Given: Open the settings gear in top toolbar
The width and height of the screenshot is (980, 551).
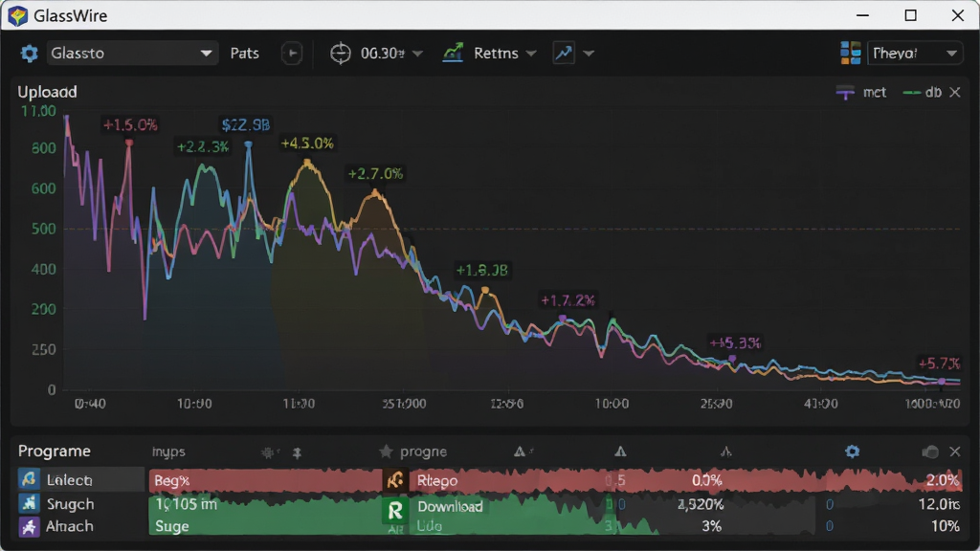Looking at the screenshot, I should click(x=29, y=54).
